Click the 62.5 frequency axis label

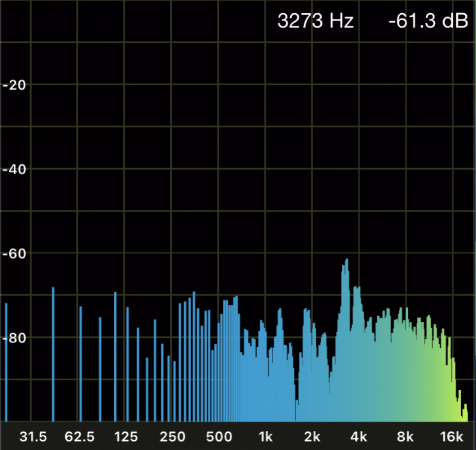pyautogui.click(x=80, y=437)
